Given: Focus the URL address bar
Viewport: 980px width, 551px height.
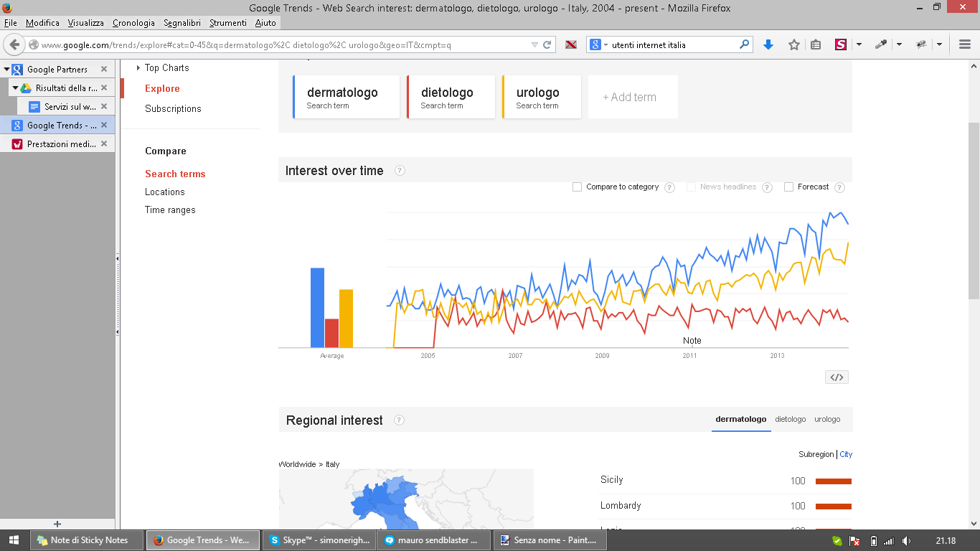Looking at the screenshot, I should pyautogui.click(x=284, y=44).
